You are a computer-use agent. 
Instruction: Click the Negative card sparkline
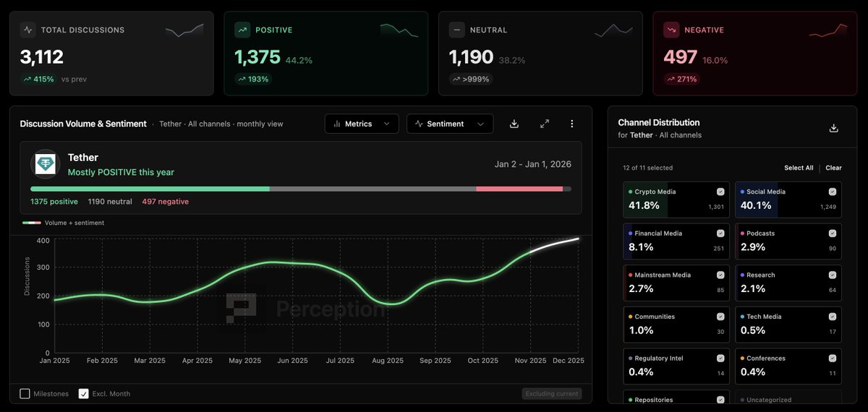(828, 30)
